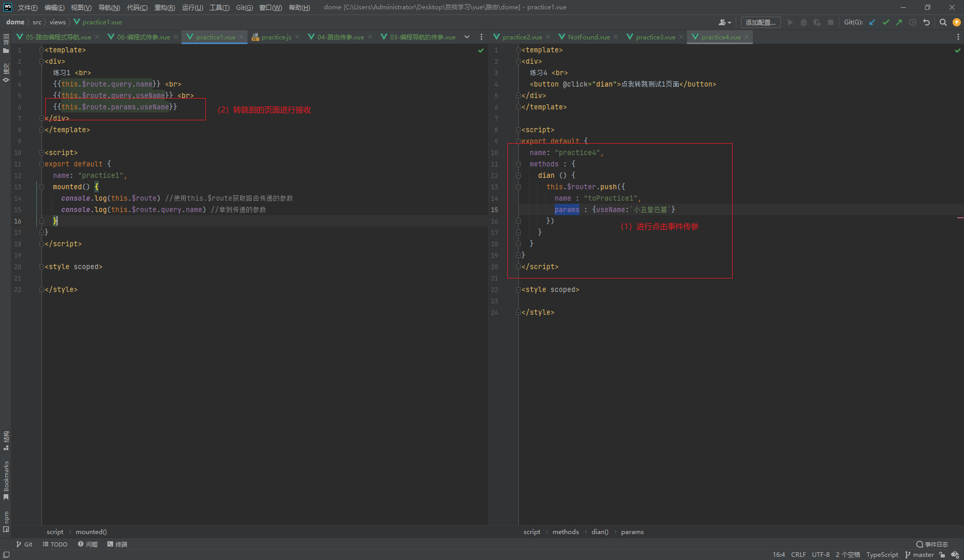Switch to the practice2.vue tab

tap(522, 37)
